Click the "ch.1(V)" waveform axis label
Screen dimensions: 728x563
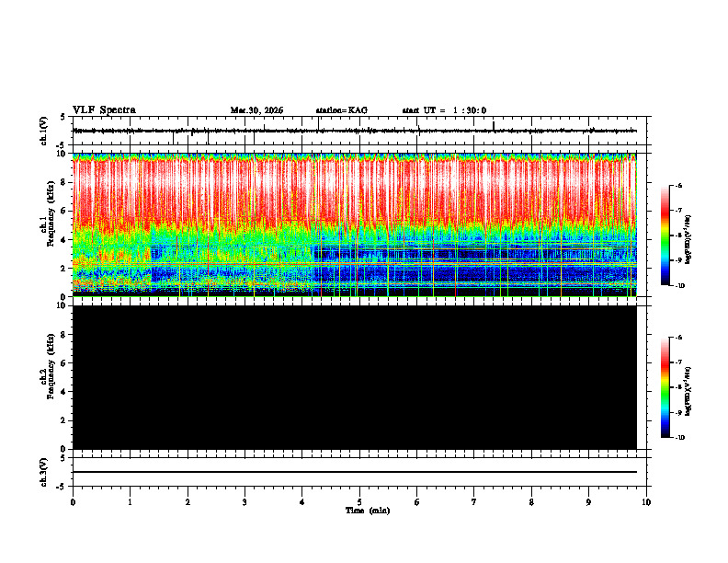pos(44,131)
